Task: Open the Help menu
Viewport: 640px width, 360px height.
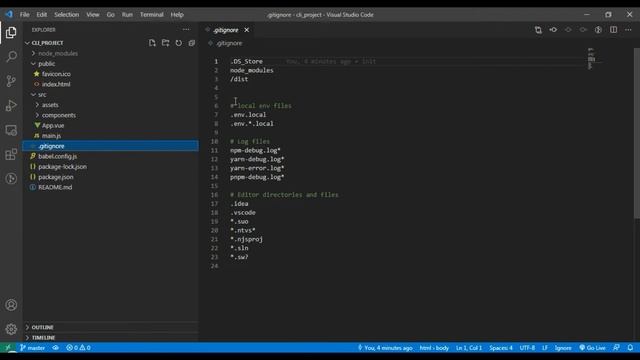Action: pos(177,15)
